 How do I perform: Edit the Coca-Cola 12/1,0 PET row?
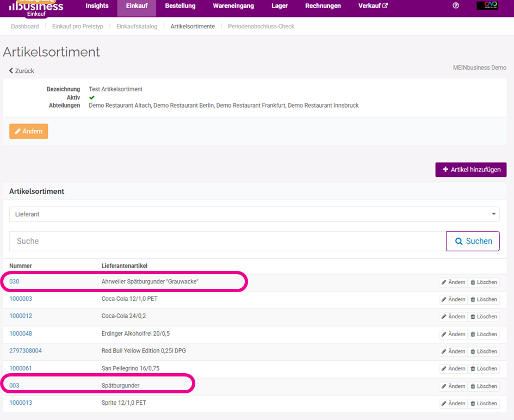tap(454, 299)
